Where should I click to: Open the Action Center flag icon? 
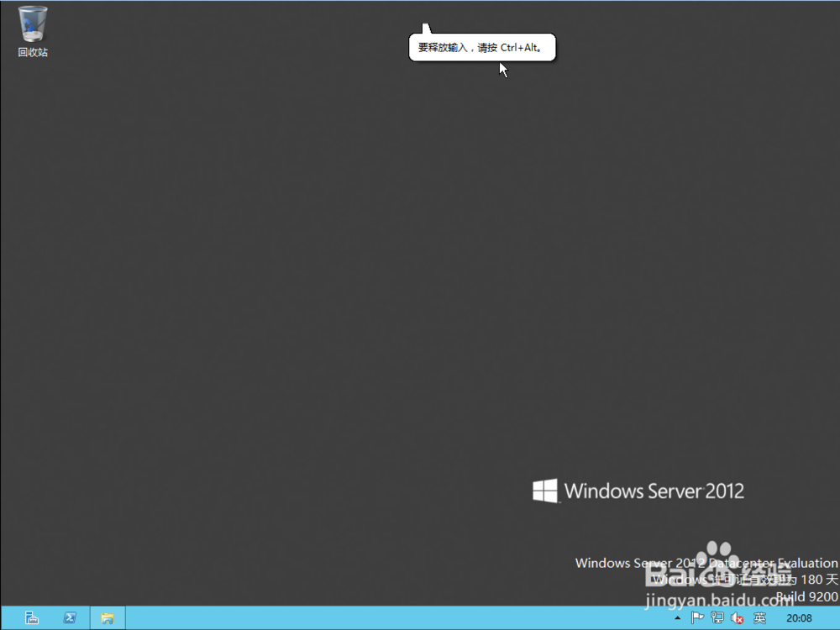(697, 617)
